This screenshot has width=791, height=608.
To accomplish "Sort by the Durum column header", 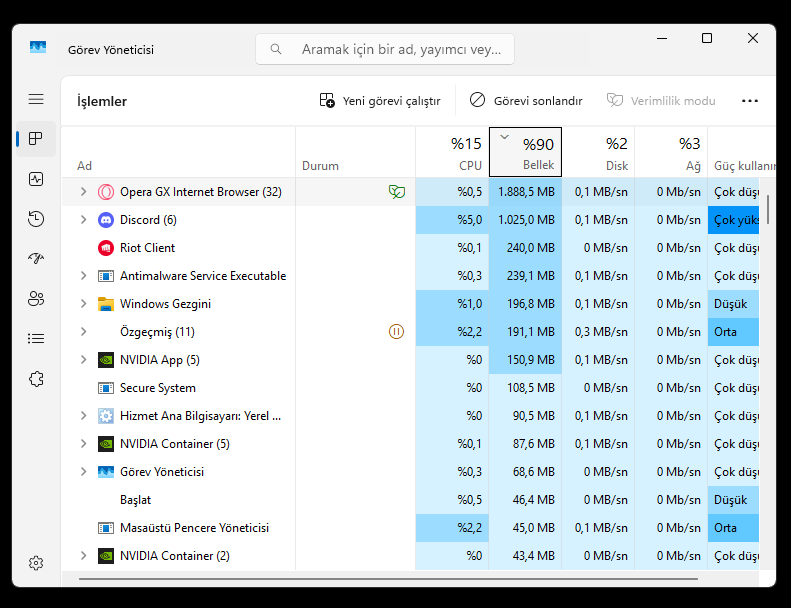I will [x=356, y=152].
